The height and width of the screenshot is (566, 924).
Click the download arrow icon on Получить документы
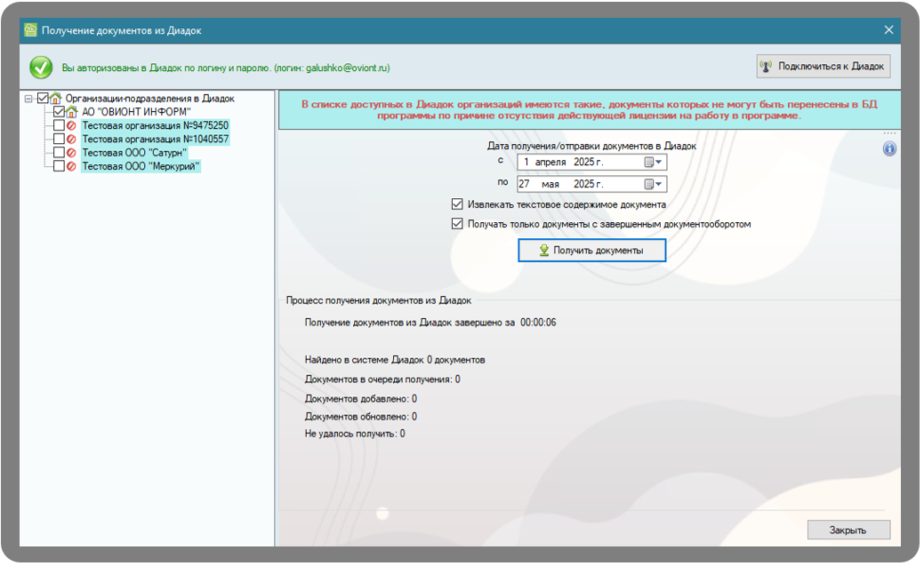pyautogui.click(x=544, y=251)
